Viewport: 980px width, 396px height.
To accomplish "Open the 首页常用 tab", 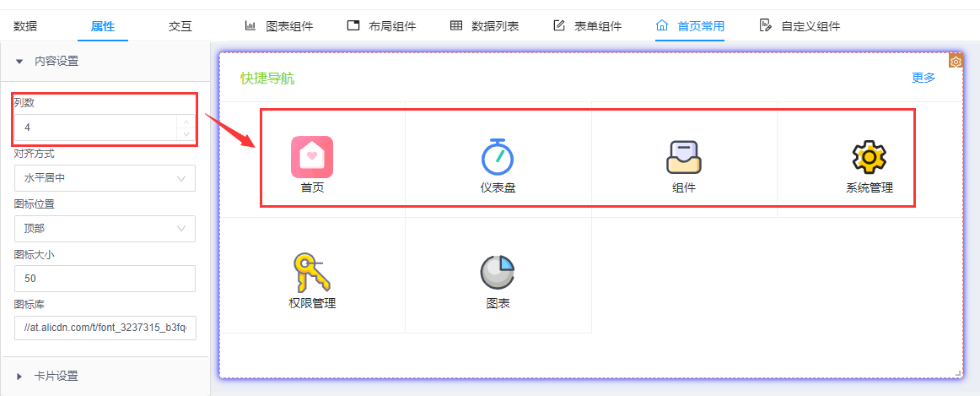I will [x=701, y=26].
